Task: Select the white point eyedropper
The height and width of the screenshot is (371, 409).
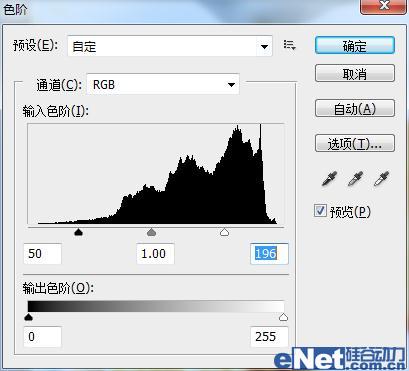Action: tap(381, 179)
